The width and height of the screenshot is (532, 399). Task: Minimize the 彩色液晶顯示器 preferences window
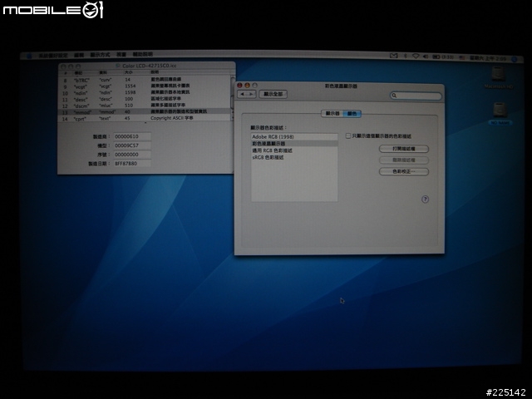(x=247, y=85)
